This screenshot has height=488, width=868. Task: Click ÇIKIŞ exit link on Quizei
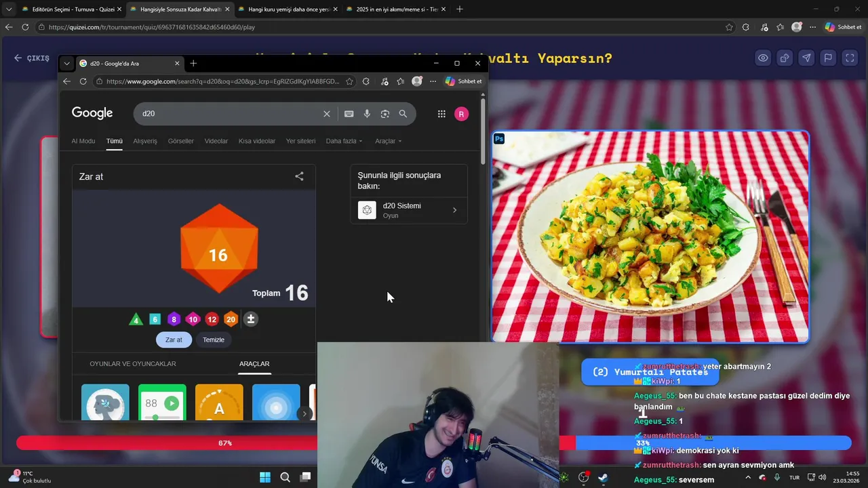[x=32, y=58]
